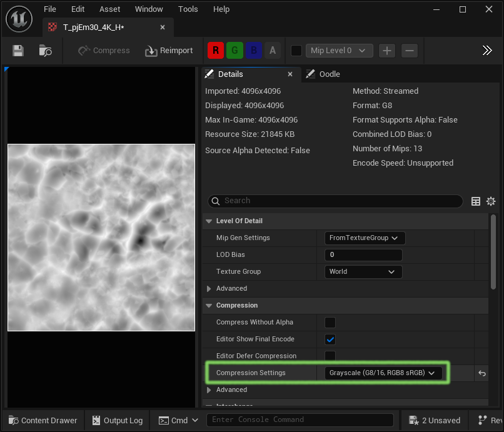Screen dimensions: 504x432
Task: Open the Content Drawer
Action: [43, 420]
